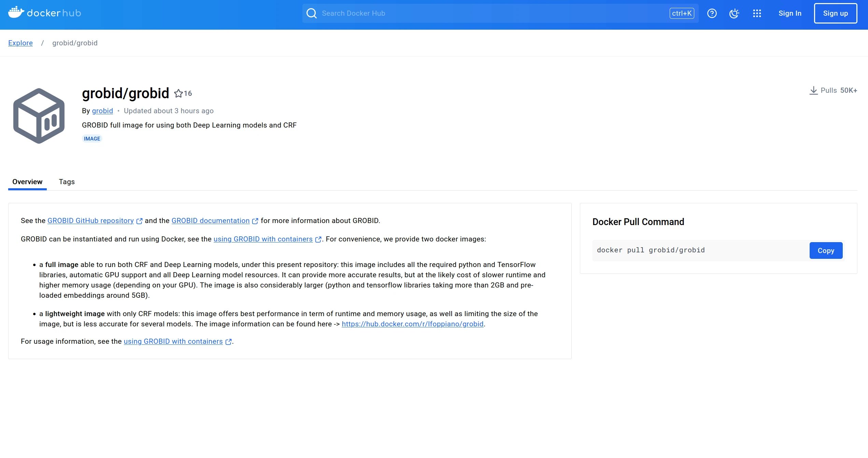Image resolution: width=868 pixels, height=458 pixels.
Task: Click the grobid/grobid page title
Action: (x=125, y=93)
